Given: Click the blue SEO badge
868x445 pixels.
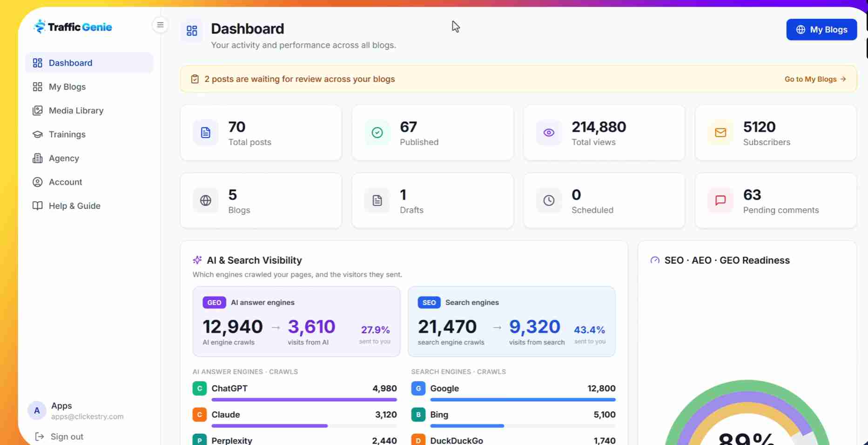Looking at the screenshot, I should (x=429, y=303).
